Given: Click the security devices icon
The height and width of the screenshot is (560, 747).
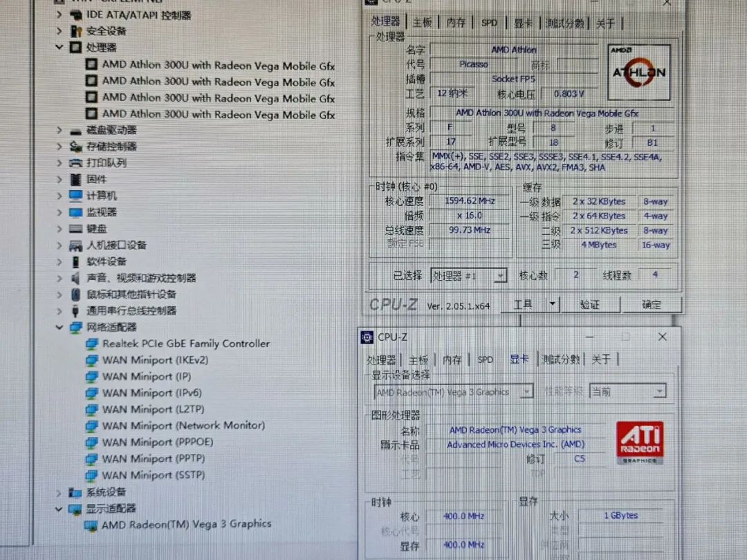Looking at the screenshot, I should tap(76, 31).
